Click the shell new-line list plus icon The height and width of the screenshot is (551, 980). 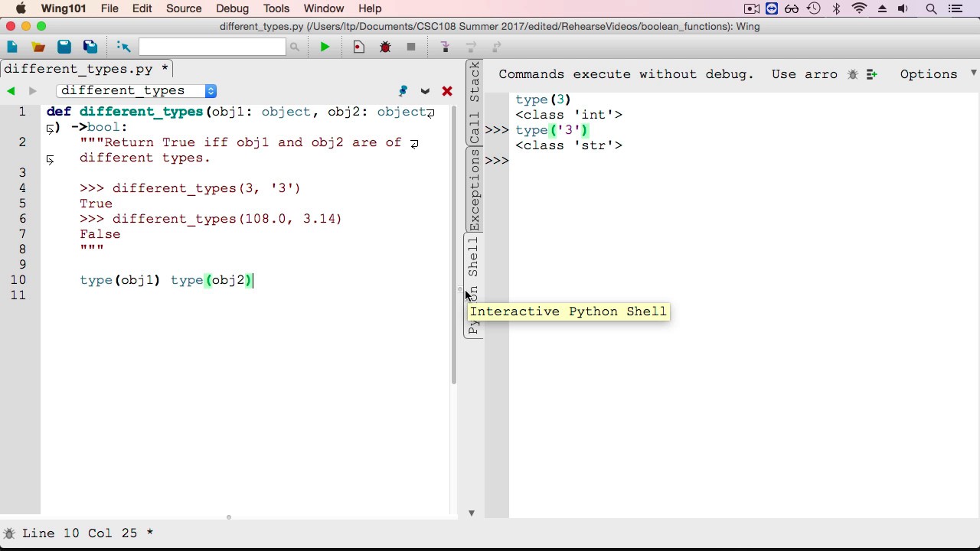[x=872, y=74]
